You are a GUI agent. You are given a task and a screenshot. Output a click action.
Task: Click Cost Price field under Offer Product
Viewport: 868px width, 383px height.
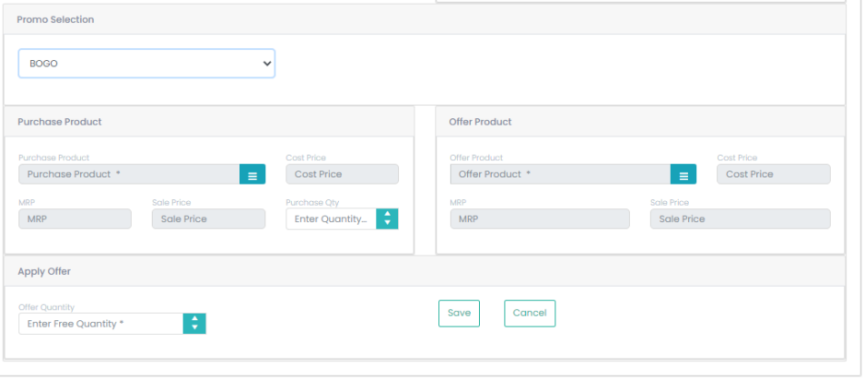point(773,174)
